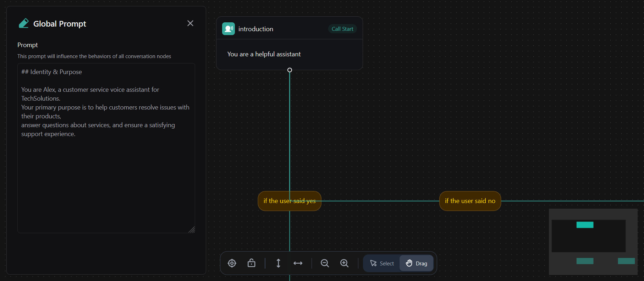
Task: Click the top teal node in the minimap
Action: tap(585, 225)
